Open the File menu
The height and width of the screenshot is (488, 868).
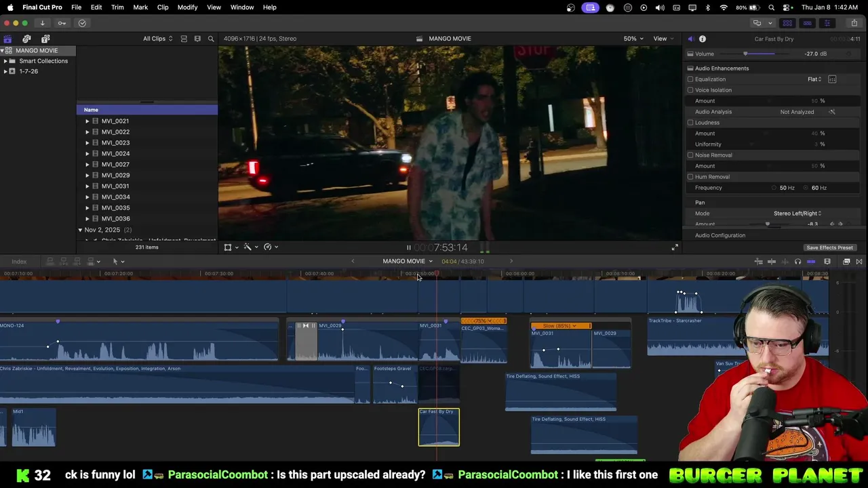click(x=76, y=7)
